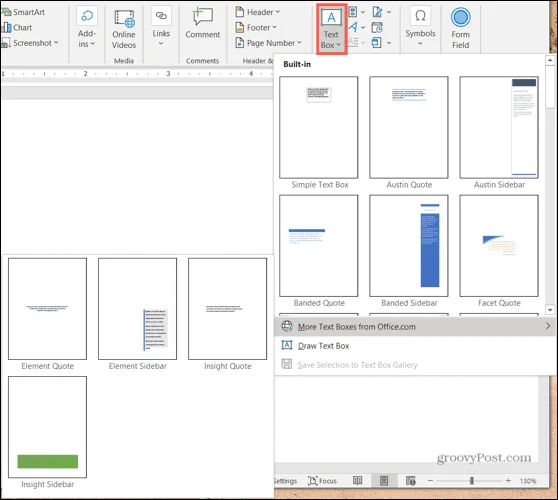This screenshot has height=500, width=558.
Task: Switch to Print Layout view
Action: (x=384, y=481)
